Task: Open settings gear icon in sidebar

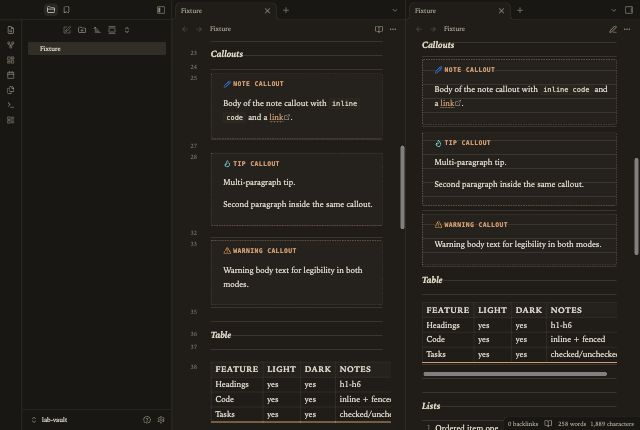Action: pyautogui.click(x=161, y=420)
